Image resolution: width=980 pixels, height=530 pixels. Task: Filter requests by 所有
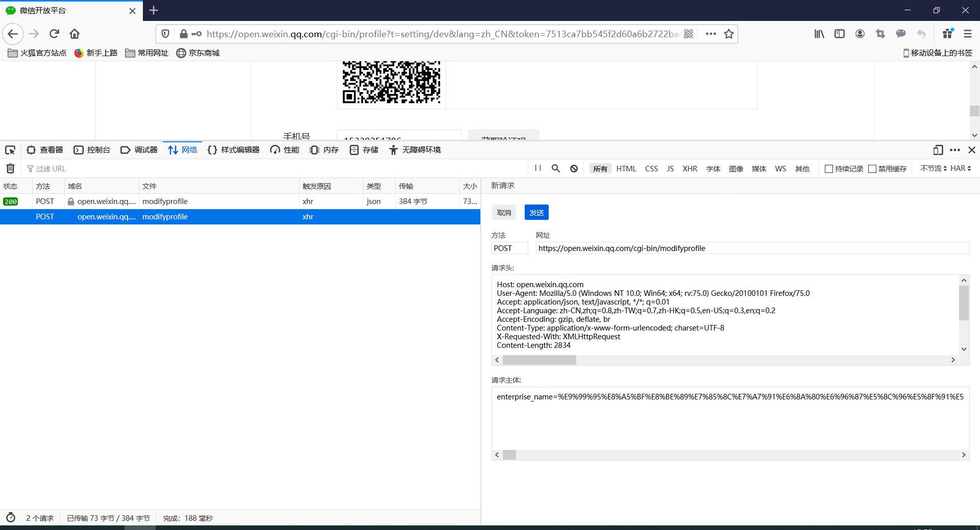(x=600, y=169)
